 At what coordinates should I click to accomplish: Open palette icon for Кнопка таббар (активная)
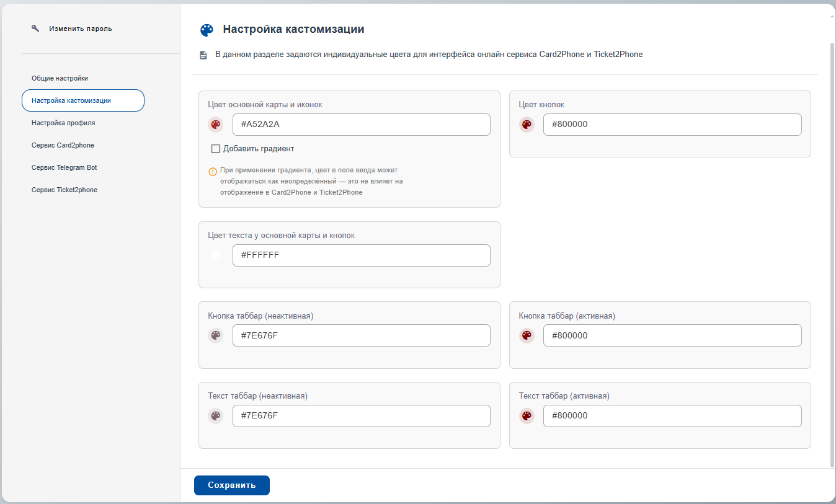[x=527, y=335]
